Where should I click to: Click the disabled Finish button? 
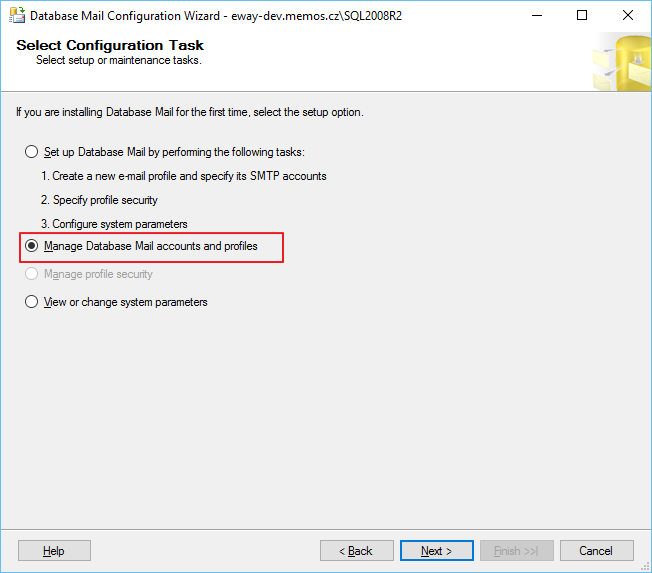point(516,551)
